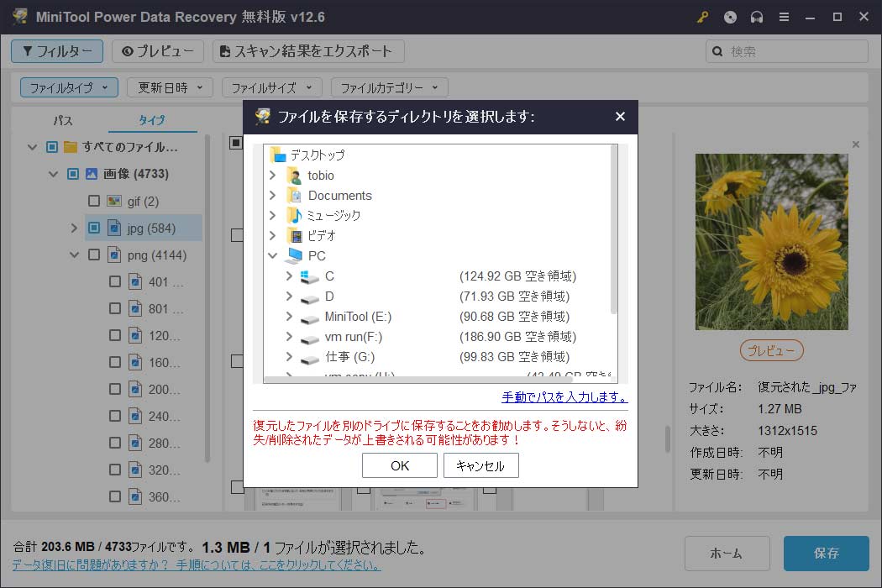Open the license key registration icon
This screenshot has height=588, width=882.
(702, 17)
